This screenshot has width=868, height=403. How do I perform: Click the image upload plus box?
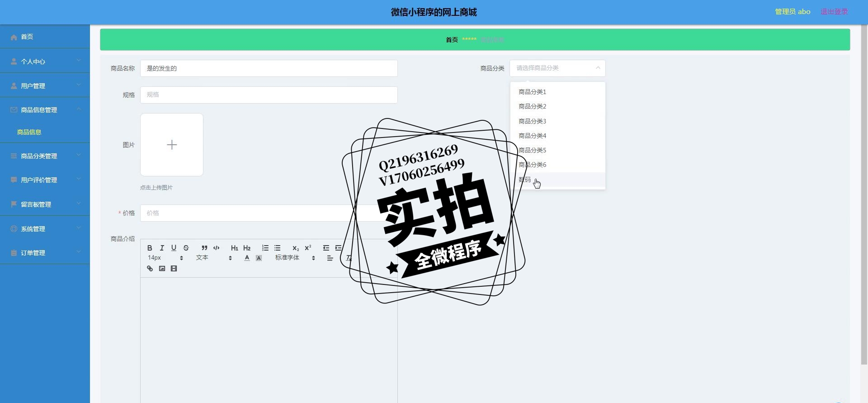click(x=172, y=145)
